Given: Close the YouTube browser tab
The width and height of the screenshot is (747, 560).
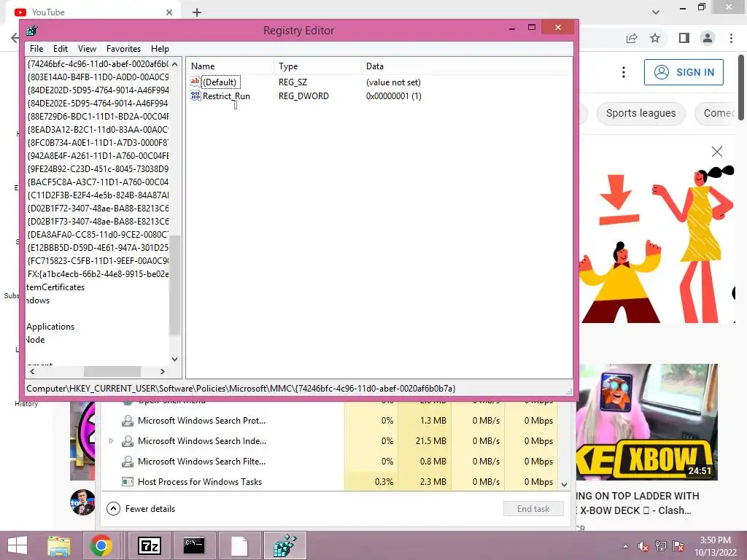Looking at the screenshot, I should pos(169,12).
